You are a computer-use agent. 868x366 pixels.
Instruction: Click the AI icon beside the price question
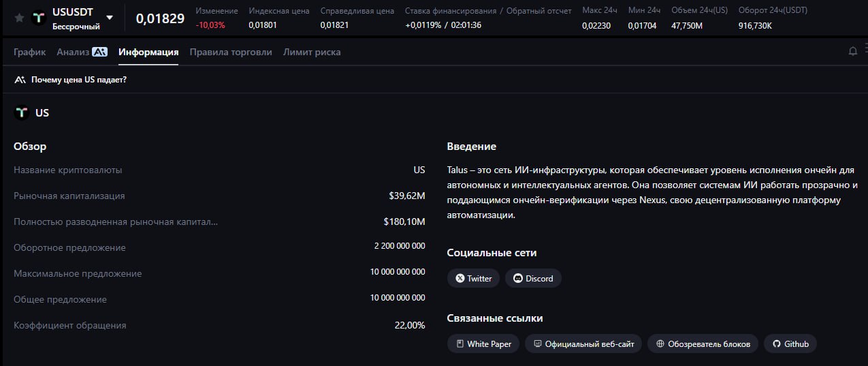click(x=20, y=80)
